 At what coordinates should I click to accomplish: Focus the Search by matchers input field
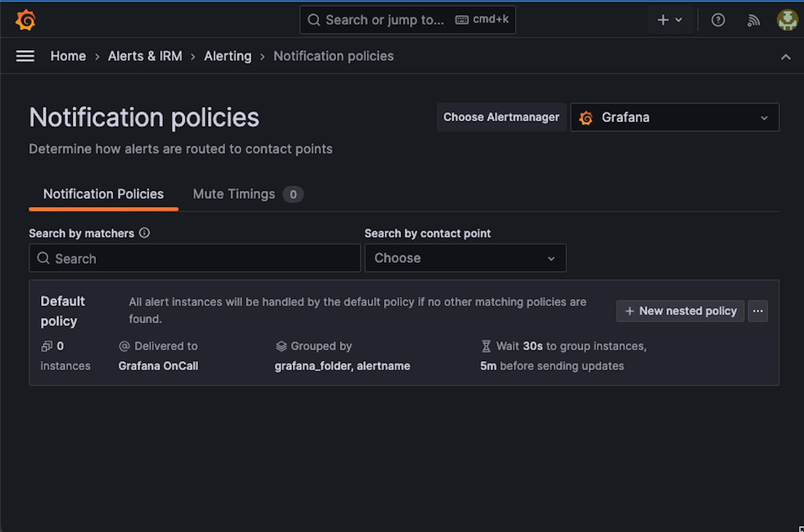[195, 258]
